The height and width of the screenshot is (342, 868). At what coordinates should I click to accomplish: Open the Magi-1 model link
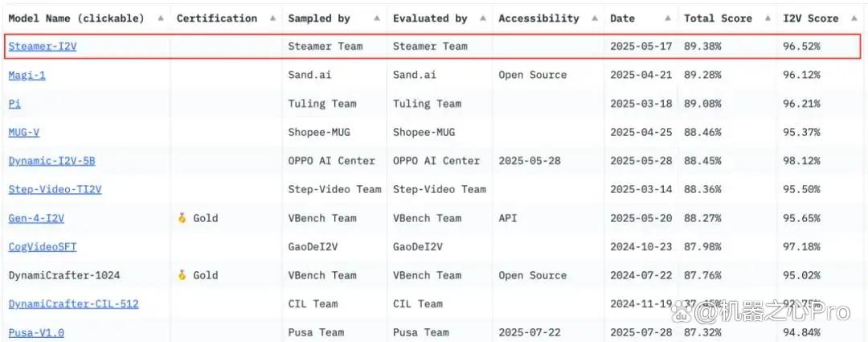click(x=27, y=75)
